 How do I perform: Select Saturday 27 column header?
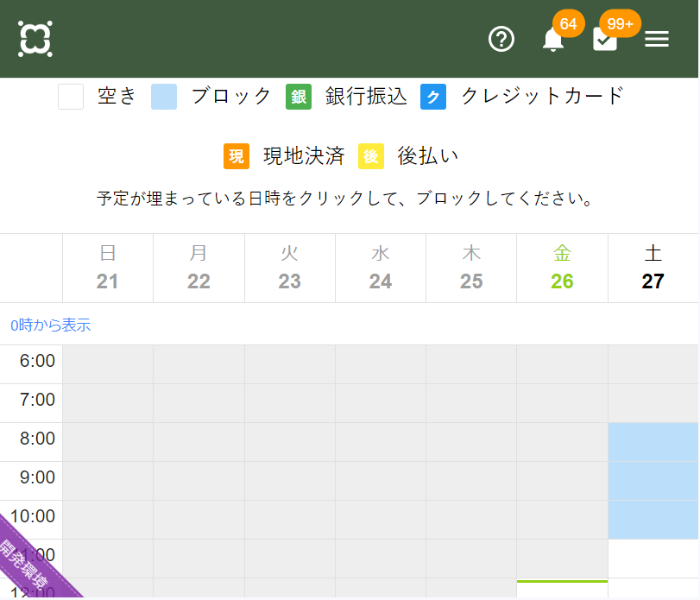[x=653, y=268]
